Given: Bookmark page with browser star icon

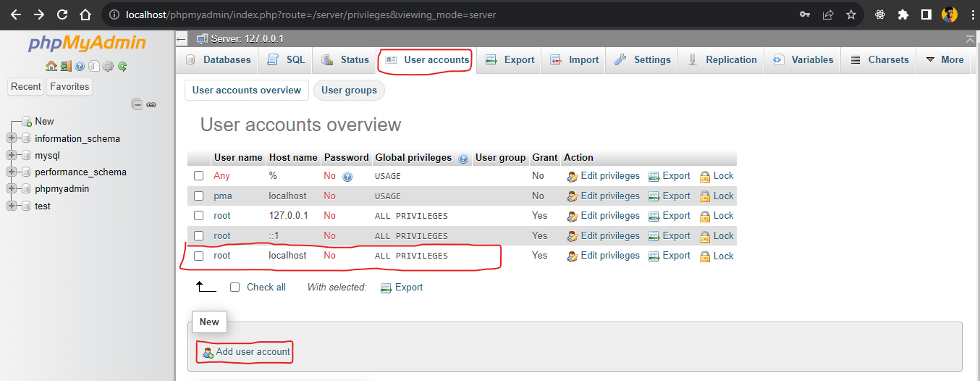Looking at the screenshot, I should coord(851,14).
